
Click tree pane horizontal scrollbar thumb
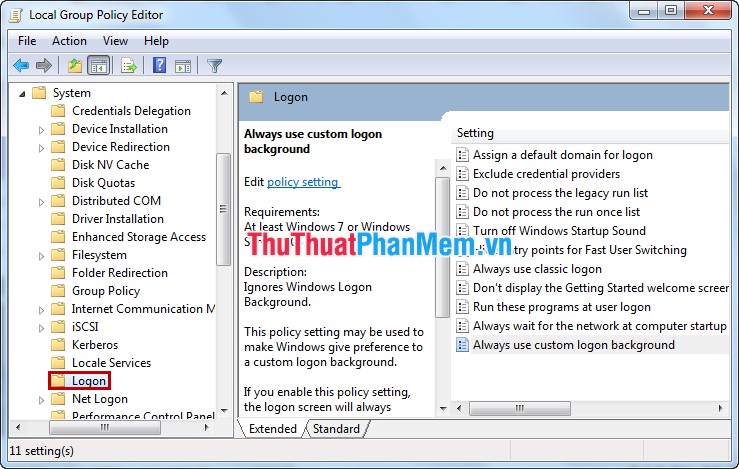click(105, 428)
